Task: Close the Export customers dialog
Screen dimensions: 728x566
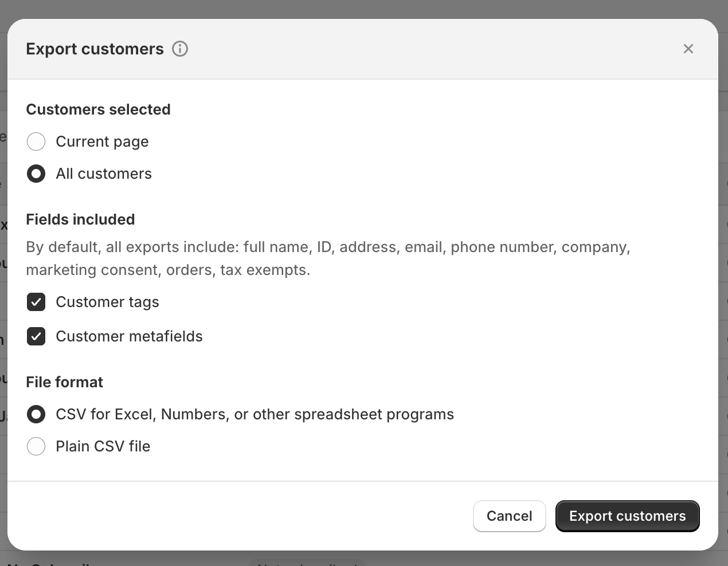Action: 688,49
